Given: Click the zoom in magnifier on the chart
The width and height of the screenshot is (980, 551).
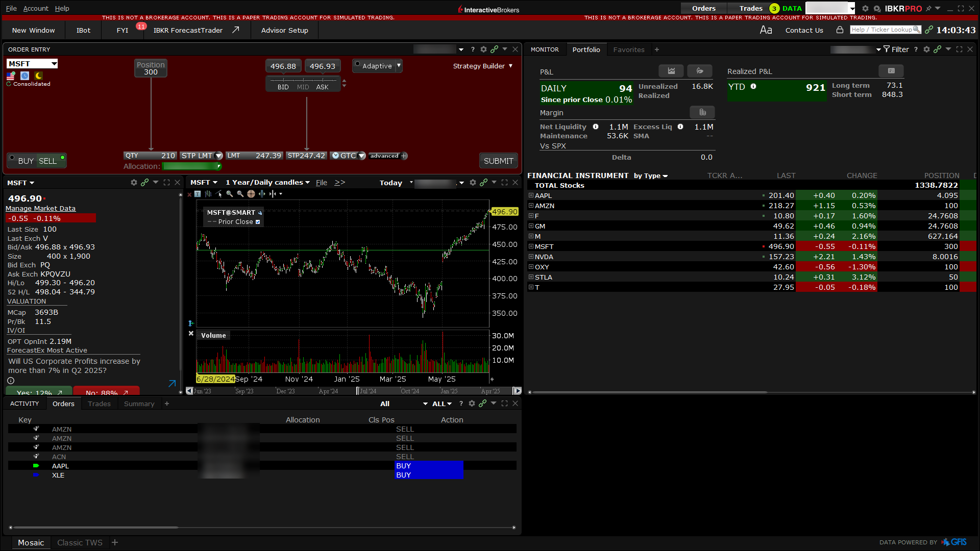Looking at the screenshot, I should point(230,194).
